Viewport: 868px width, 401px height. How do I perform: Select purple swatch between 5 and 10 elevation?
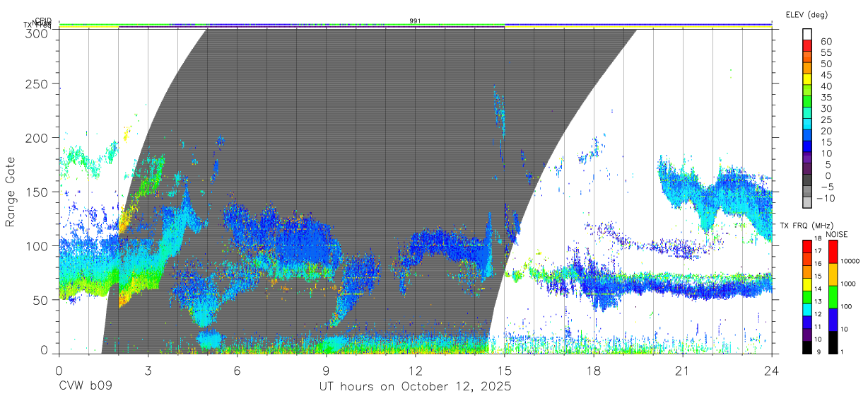808,157
